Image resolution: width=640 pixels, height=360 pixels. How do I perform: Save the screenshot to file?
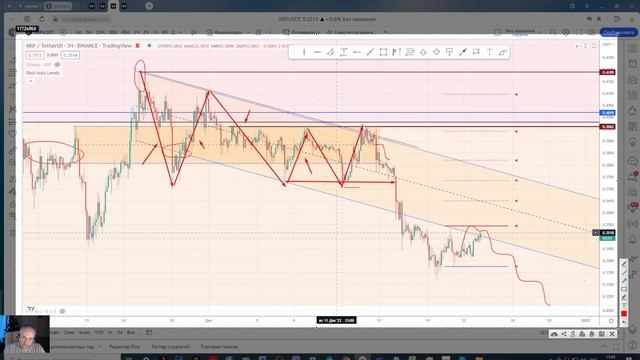[x=602, y=334]
